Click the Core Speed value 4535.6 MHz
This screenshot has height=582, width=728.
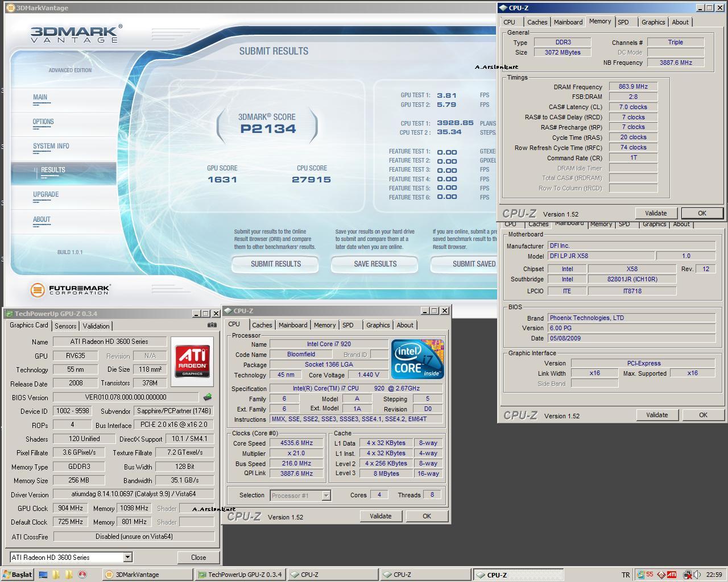297,443
